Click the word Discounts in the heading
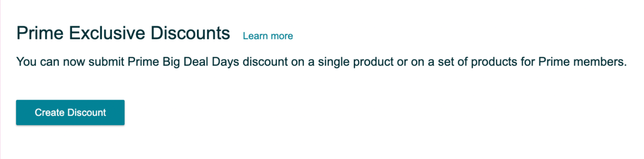This screenshot has height=159, width=644. pyautogui.click(x=190, y=33)
